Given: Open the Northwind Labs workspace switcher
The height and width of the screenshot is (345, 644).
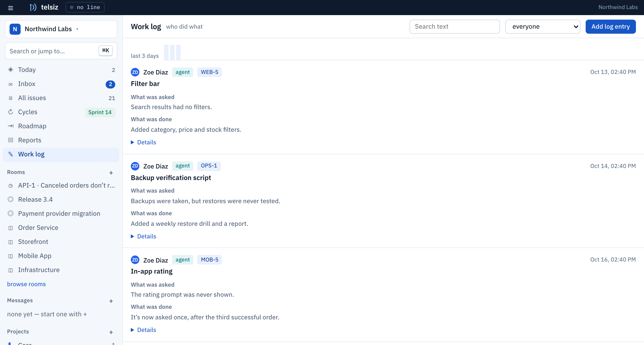Looking at the screenshot, I should tap(61, 29).
